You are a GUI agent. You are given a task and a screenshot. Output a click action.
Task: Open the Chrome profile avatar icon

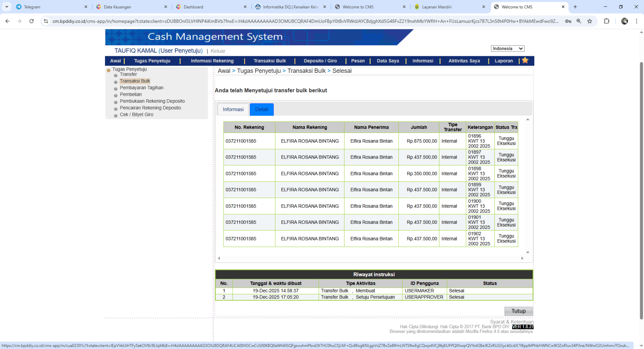(x=624, y=21)
